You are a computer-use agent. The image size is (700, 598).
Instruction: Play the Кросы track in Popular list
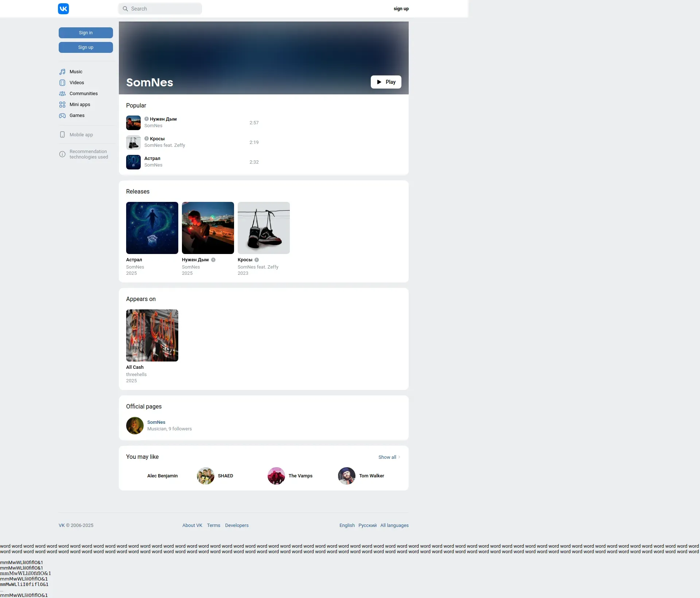coord(133,142)
